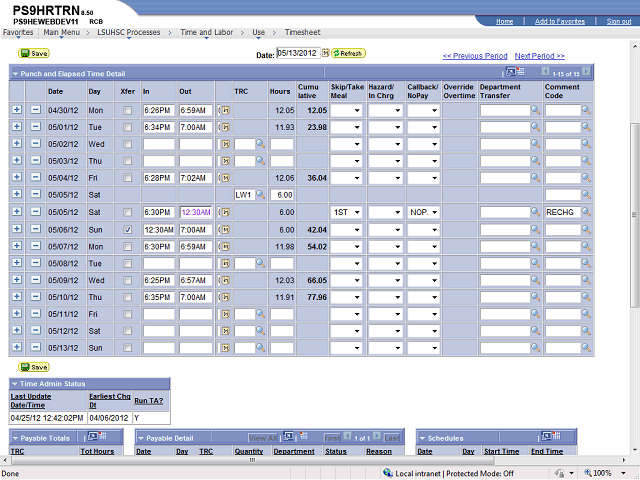Open the Main Menu navigation item

coord(65,32)
